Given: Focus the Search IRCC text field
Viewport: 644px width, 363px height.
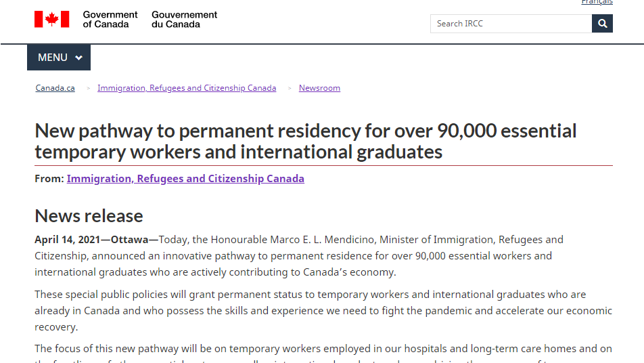Looking at the screenshot, I should click(511, 24).
